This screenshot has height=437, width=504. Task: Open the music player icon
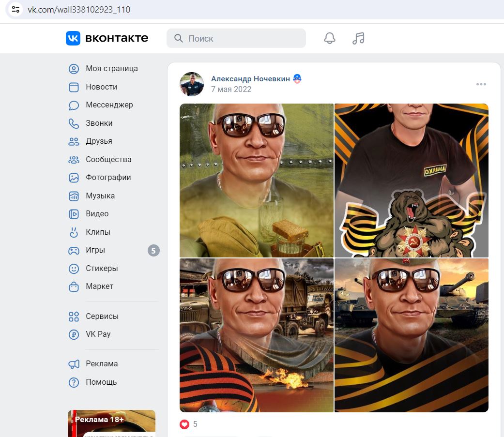[x=358, y=38]
